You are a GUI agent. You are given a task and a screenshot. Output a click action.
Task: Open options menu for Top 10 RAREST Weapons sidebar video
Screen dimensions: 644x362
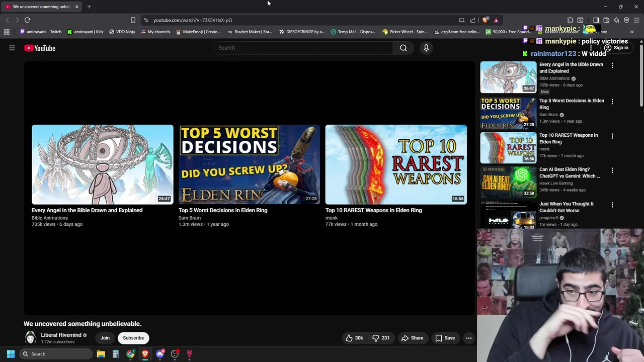[612, 136]
